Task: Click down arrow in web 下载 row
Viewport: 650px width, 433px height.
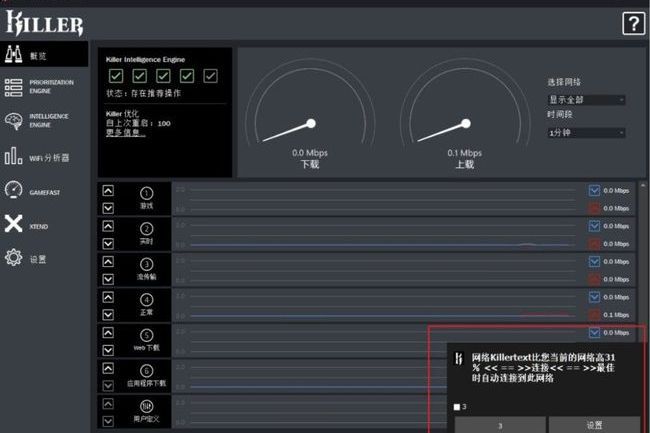Action: coord(108,351)
